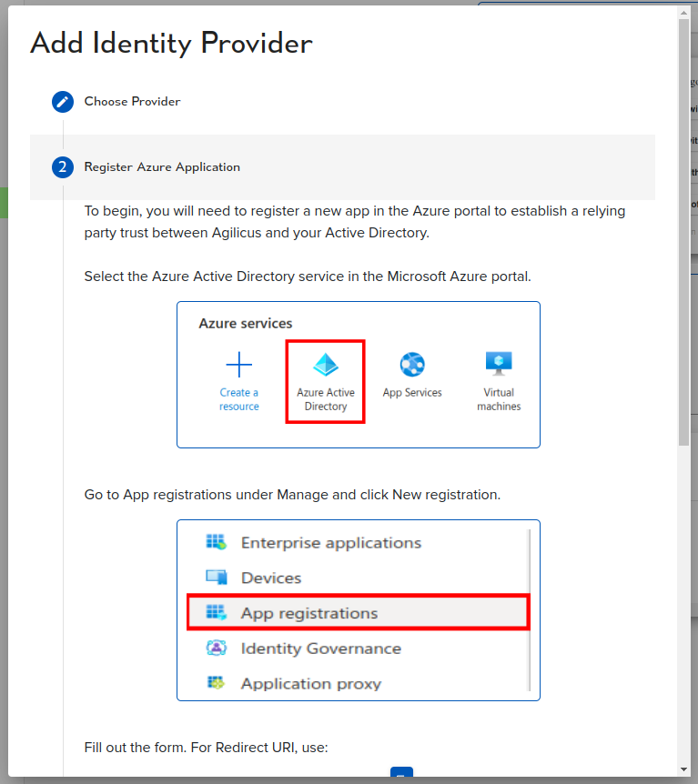Click the Application proxy icon
Screen dimensions: 698x784
217,682
